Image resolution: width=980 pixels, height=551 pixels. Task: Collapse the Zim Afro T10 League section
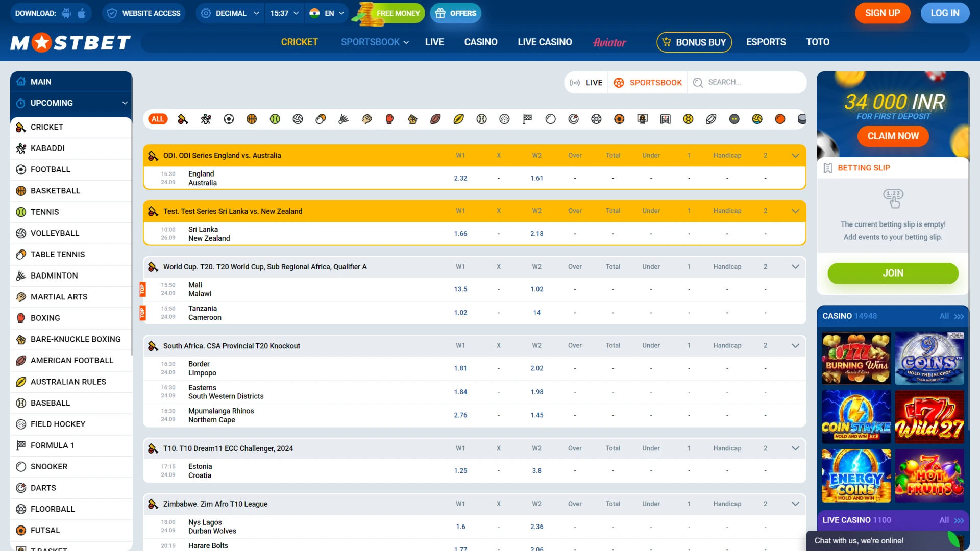pyautogui.click(x=795, y=504)
